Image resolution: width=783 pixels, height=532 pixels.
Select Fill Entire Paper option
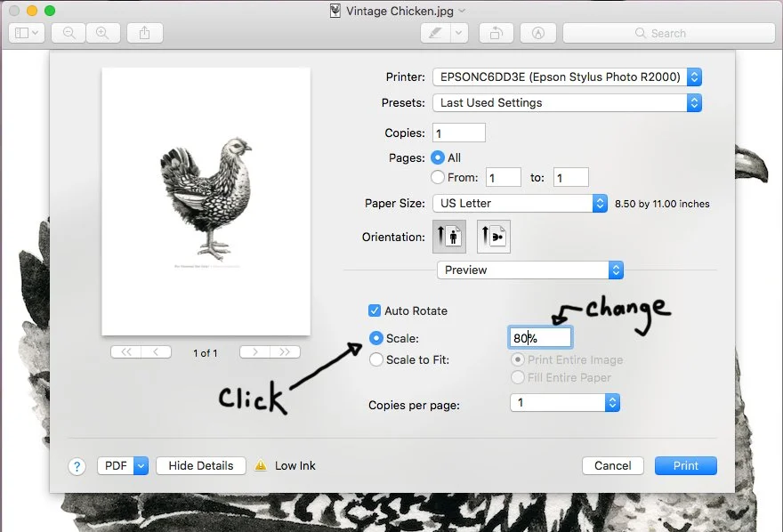[518, 377]
